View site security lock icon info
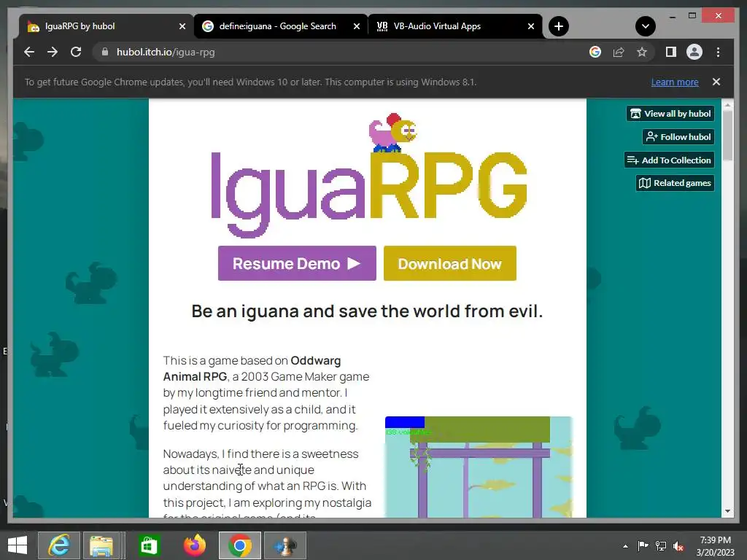Viewport: 747px width, 560px height. [x=105, y=52]
